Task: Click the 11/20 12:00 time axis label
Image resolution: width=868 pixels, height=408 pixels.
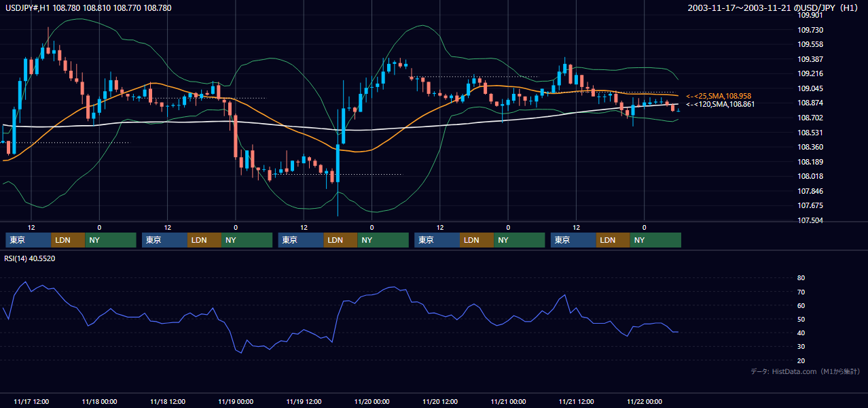Action: tap(440, 401)
